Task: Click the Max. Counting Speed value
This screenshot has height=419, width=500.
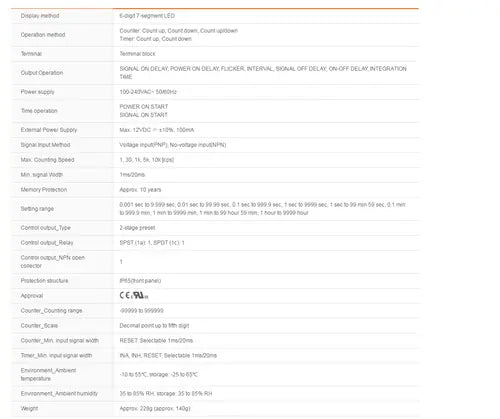Action: (147, 160)
